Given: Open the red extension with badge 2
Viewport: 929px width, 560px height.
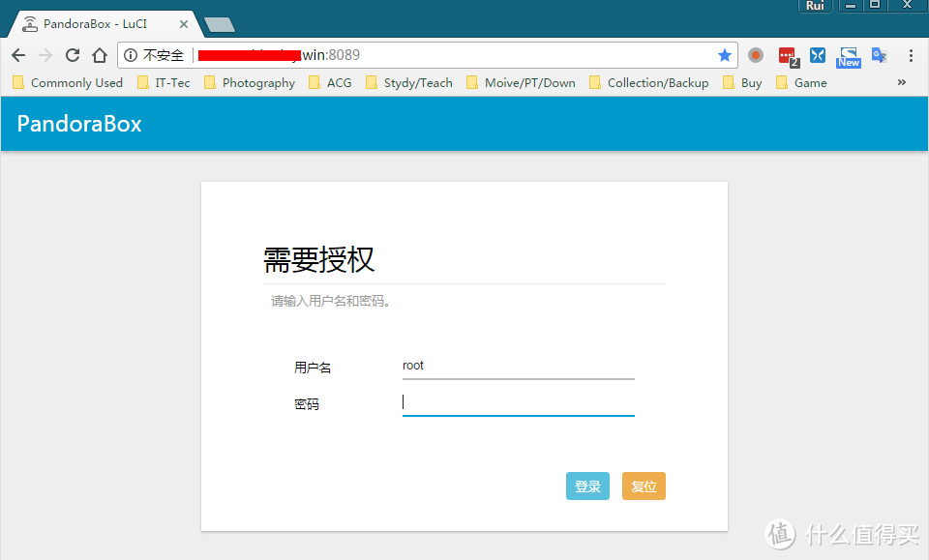Looking at the screenshot, I should coord(789,57).
